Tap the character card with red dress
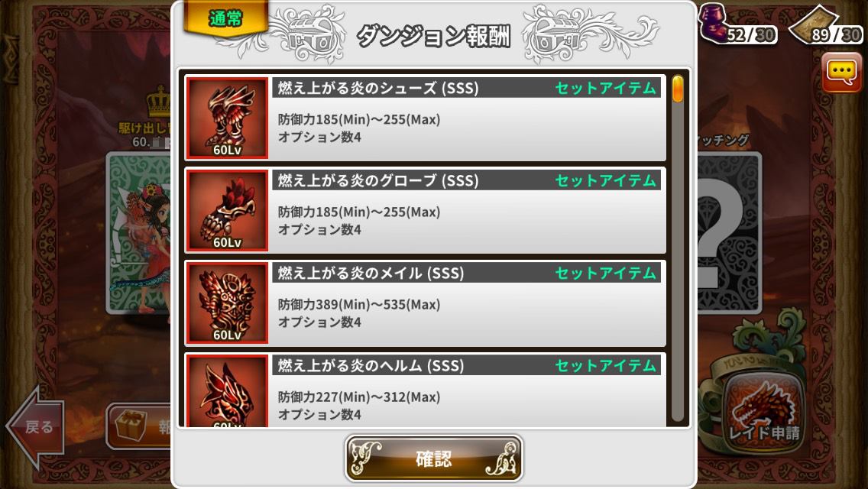Screen dimensions: 868x489 pos(140,232)
